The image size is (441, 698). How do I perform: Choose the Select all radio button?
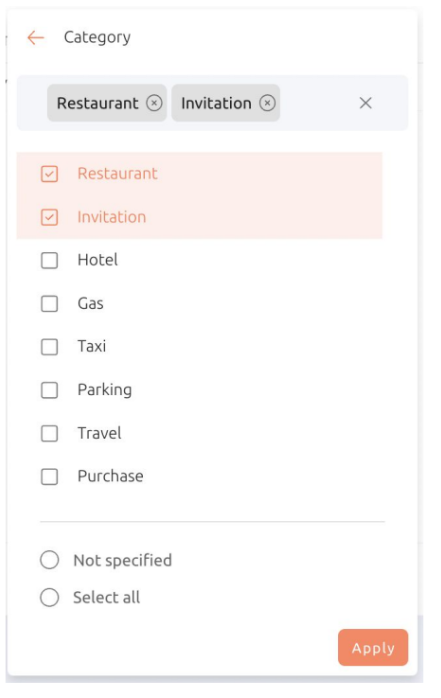[49, 597]
